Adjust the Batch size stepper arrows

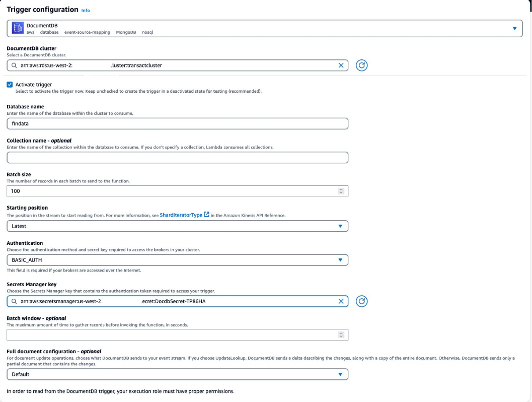[341, 191]
